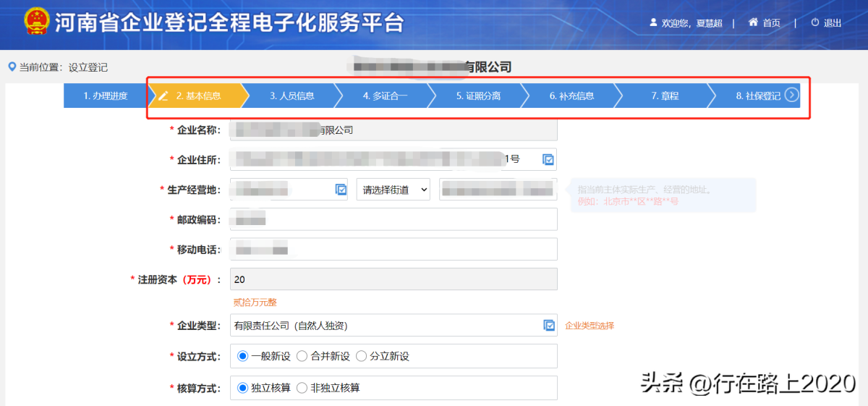
Task: Switch to step 5. 证照分离
Action: coord(478,96)
